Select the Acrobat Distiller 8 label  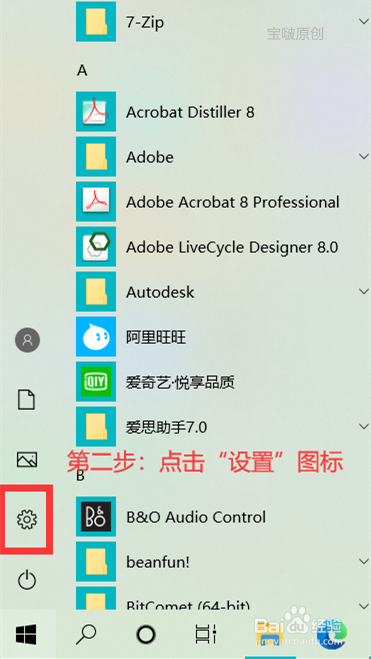point(190,112)
